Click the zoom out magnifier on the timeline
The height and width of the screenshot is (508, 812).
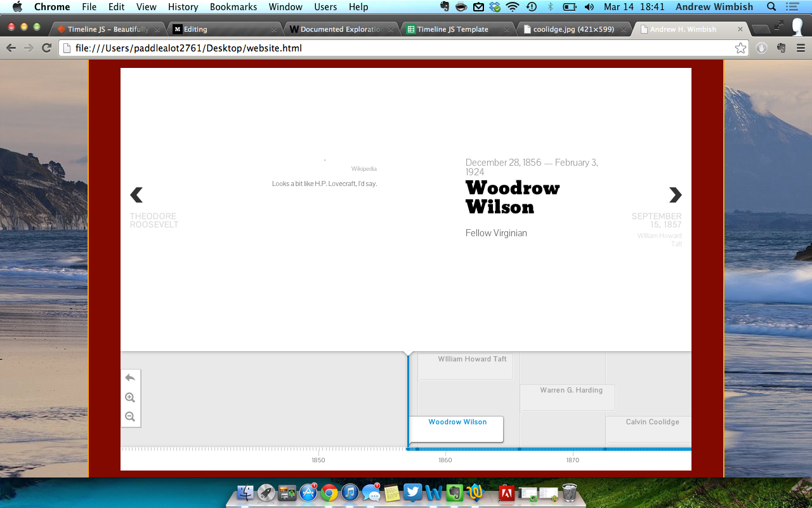coord(130,417)
